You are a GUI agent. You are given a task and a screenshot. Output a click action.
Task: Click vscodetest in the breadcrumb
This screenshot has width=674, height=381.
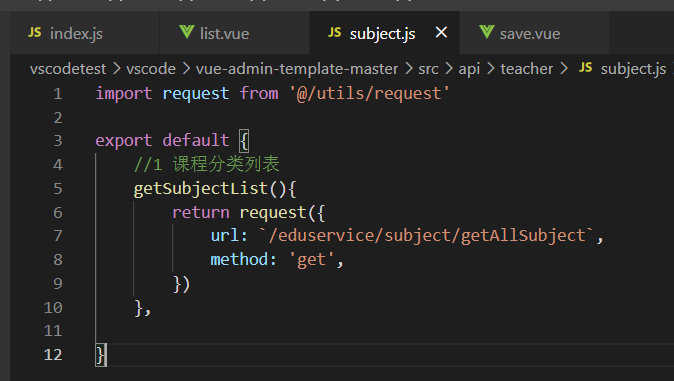click(68, 69)
